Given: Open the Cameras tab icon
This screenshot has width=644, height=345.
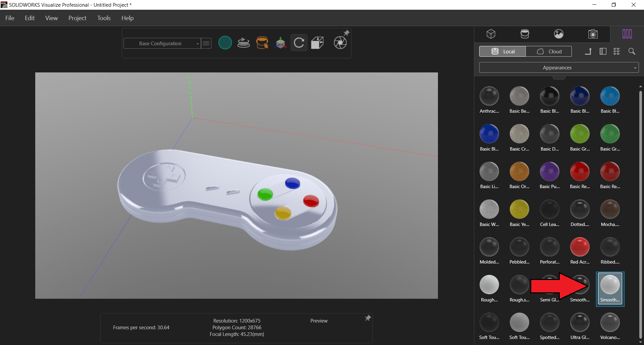Looking at the screenshot, I should [593, 34].
